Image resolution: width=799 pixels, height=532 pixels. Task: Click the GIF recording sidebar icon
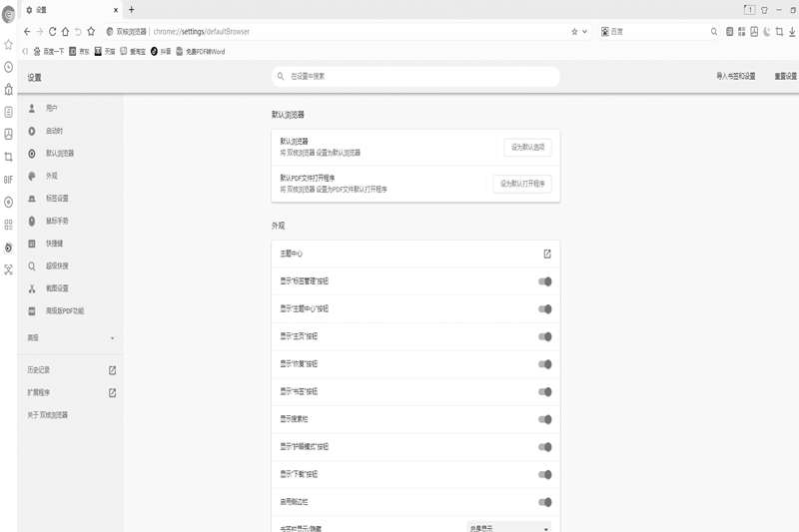pyautogui.click(x=8, y=180)
